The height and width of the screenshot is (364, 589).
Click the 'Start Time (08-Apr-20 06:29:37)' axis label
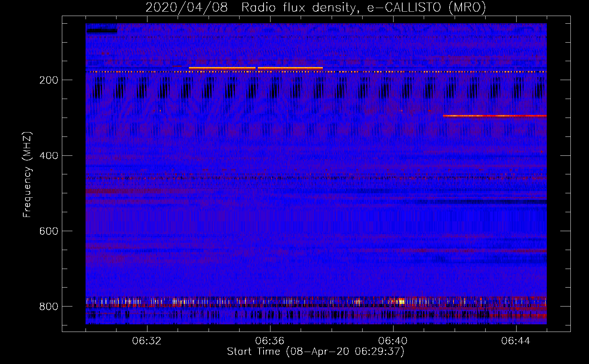point(316,352)
